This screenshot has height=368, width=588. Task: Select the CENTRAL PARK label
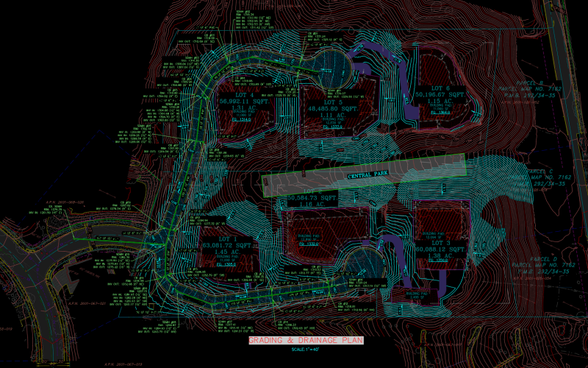[x=367, y=174]
